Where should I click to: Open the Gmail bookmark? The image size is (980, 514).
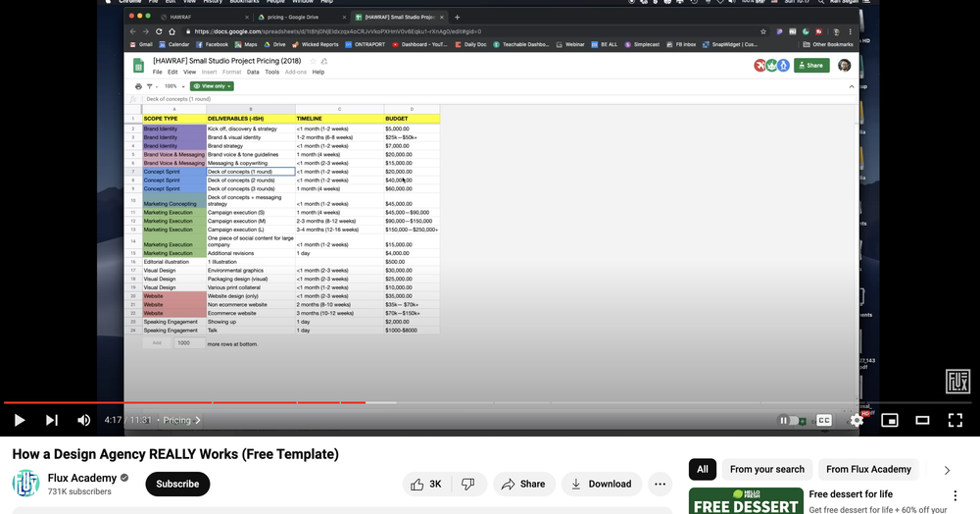pos(141,44)
